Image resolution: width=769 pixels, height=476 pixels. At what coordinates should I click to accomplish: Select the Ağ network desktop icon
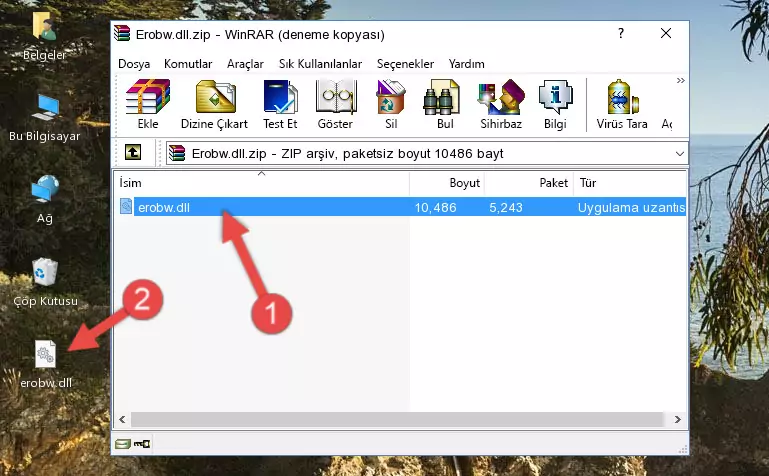pyautogui.click(x=45, y=200)
